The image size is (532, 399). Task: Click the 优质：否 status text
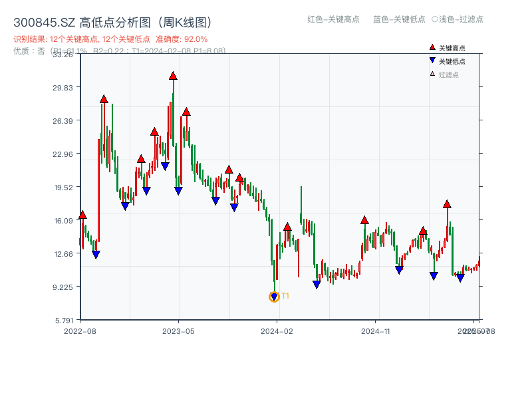coord(23,49)
